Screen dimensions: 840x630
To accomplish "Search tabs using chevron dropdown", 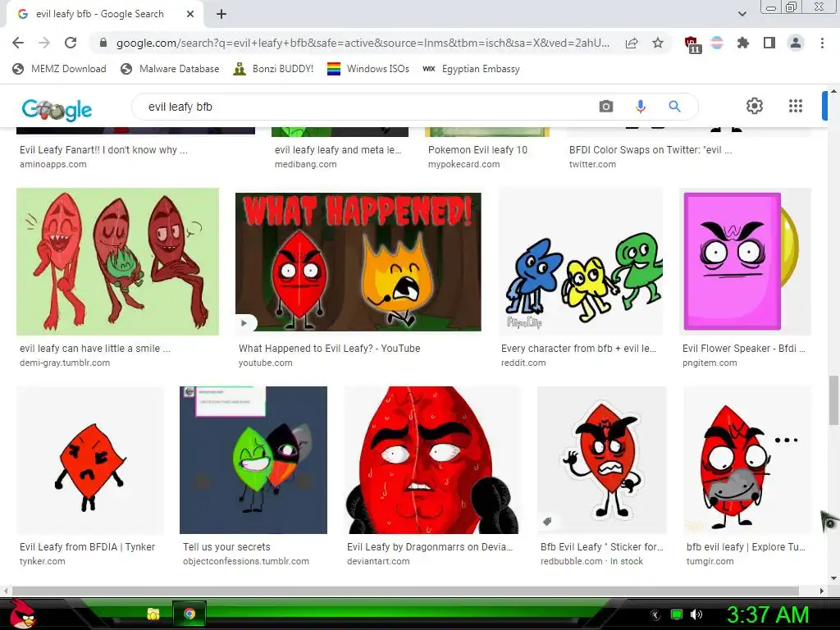I will pyautogui.click(x=742, y=14).
